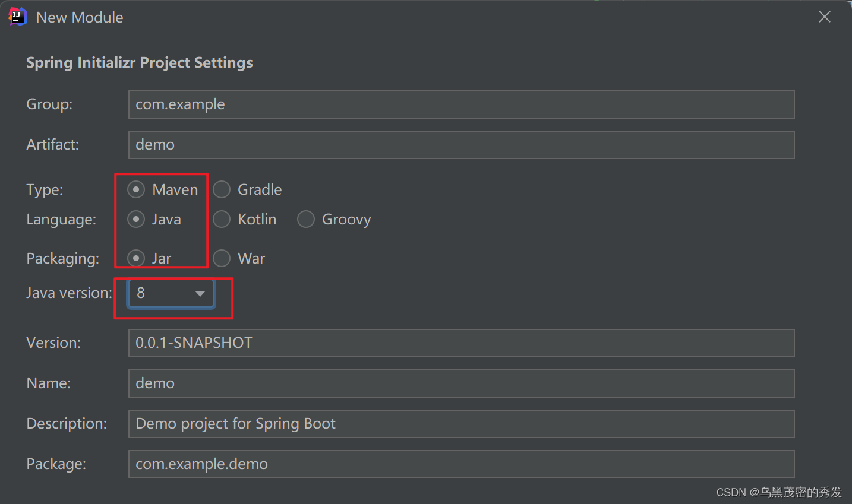Click the Group input field

pyautogui.click(x=461, y=104)
